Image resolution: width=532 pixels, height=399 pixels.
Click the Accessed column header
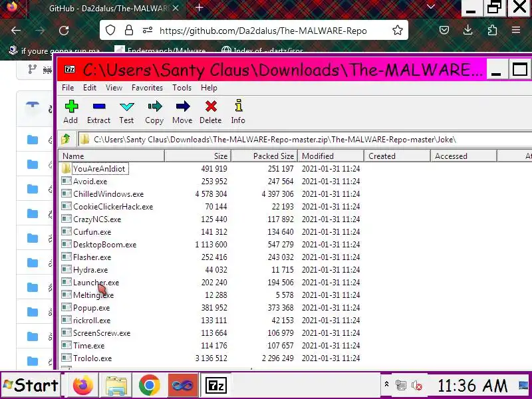(464, 156)
